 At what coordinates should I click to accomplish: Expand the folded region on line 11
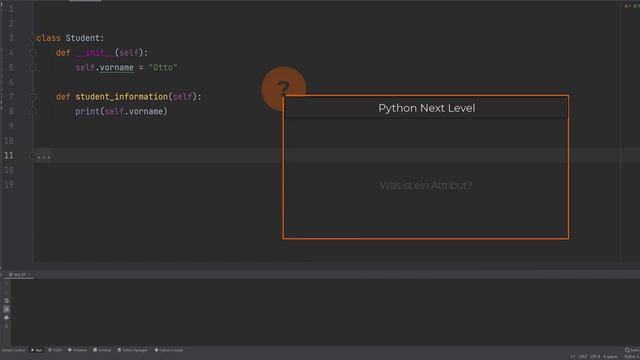(33, 156)
